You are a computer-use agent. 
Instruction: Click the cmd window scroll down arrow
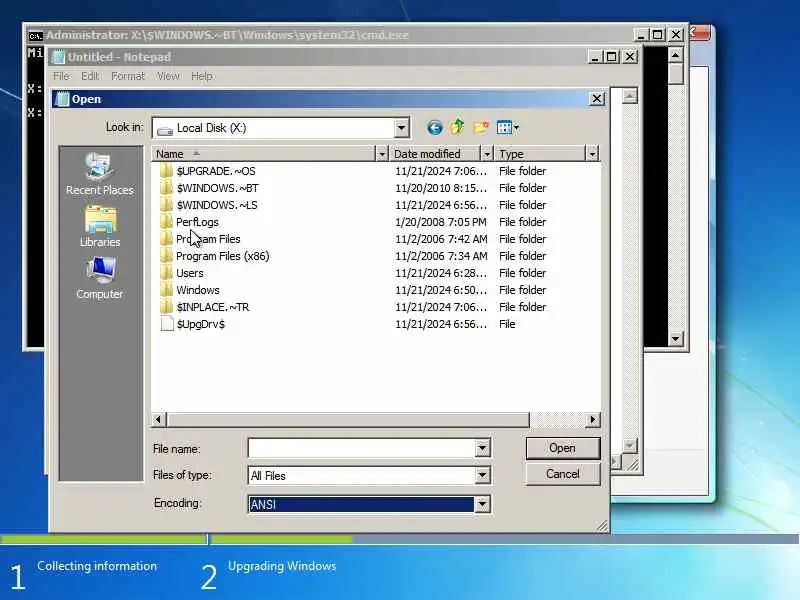click(676, 338)
